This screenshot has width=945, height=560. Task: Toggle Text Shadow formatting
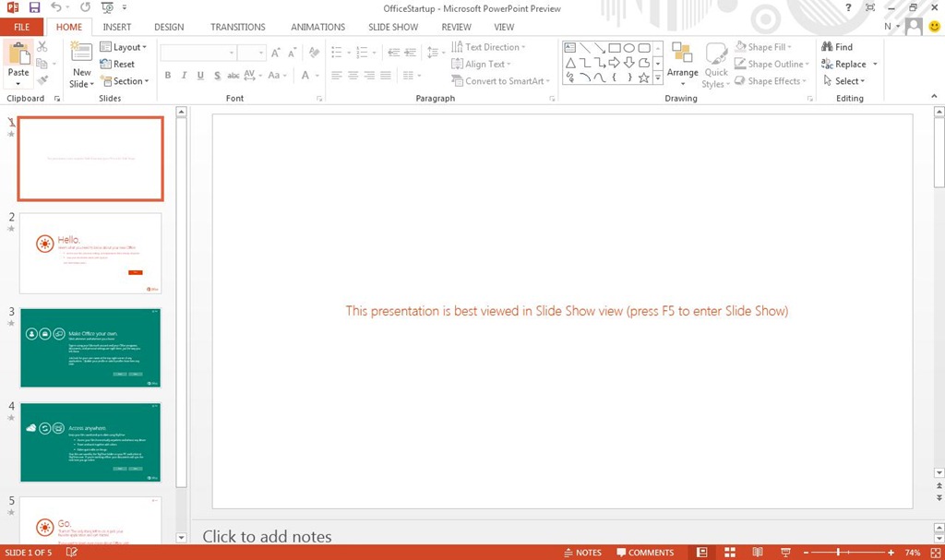[x=217, y=76]
